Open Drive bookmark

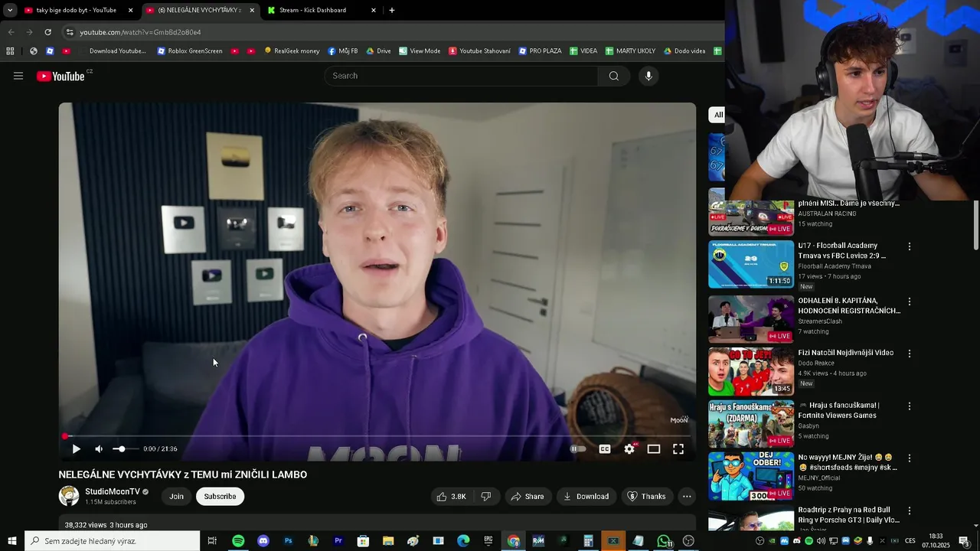pos(378,51)
